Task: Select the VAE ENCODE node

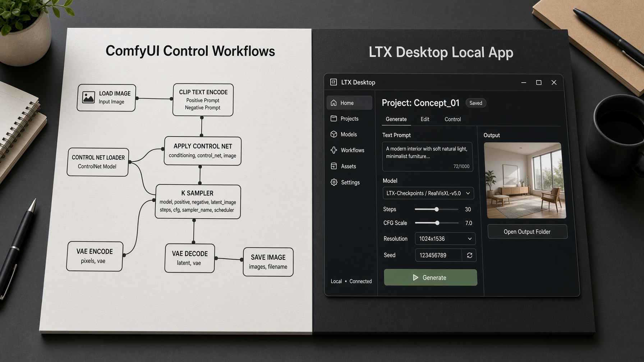Action: 95,256
